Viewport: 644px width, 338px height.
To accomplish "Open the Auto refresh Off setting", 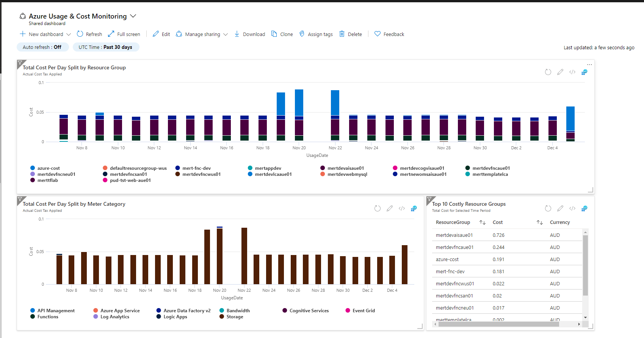I will click(x=42, y=47).
